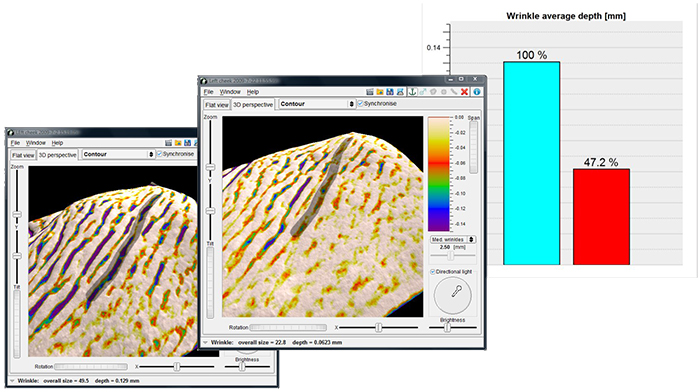This screenshot has width=700, height=392.
Task: Click the app logo in front window title bar
Action: coord(204,81)
